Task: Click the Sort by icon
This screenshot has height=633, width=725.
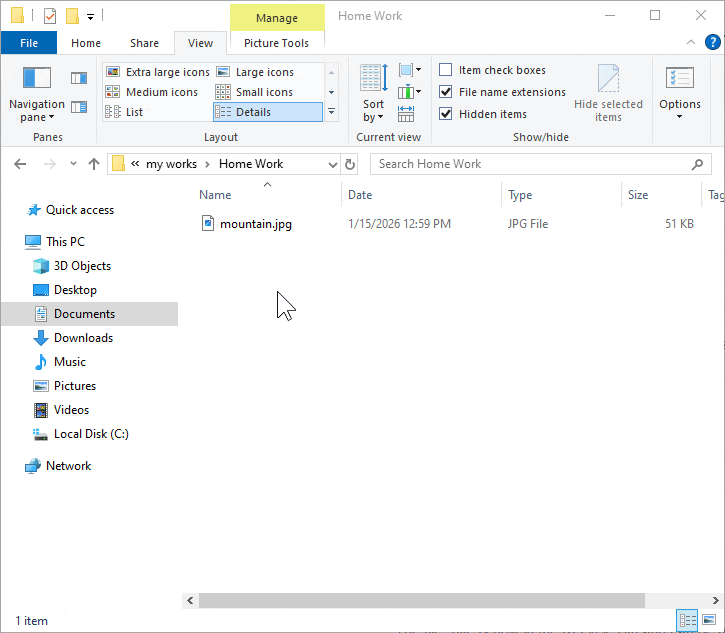Action: point(373,93)
